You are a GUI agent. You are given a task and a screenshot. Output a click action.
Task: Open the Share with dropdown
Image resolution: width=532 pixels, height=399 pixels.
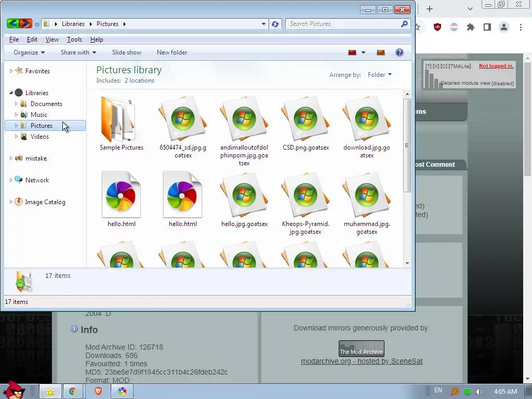[78, 52]
